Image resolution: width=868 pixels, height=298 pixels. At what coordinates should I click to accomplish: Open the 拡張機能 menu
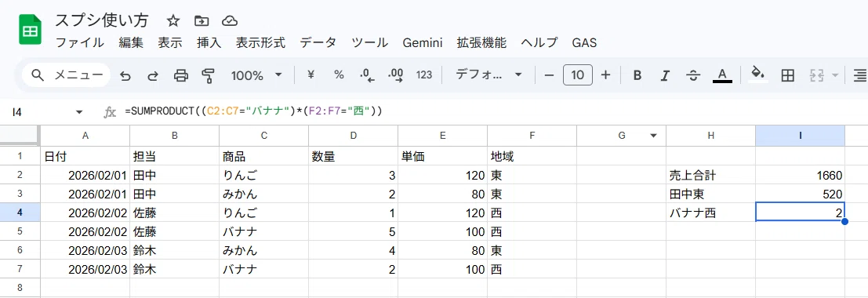click(481, 42)
